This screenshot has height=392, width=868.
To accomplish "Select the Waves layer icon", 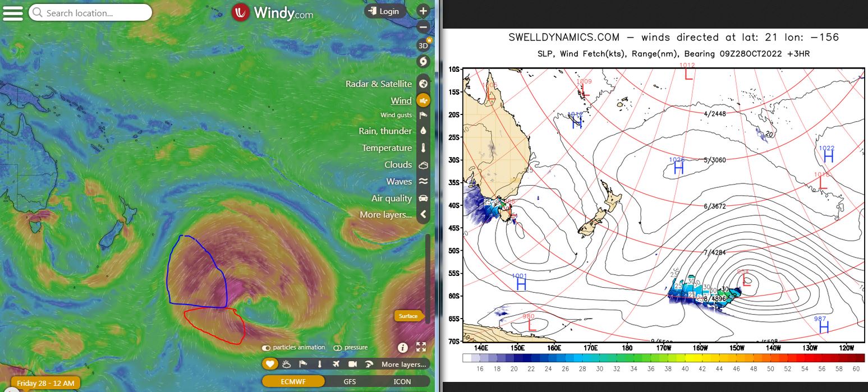I will [424, 181].
